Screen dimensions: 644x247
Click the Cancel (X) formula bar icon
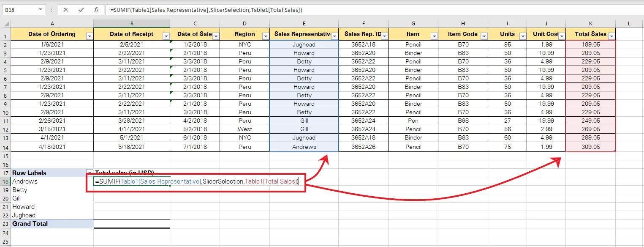click(x=66, y=9)
